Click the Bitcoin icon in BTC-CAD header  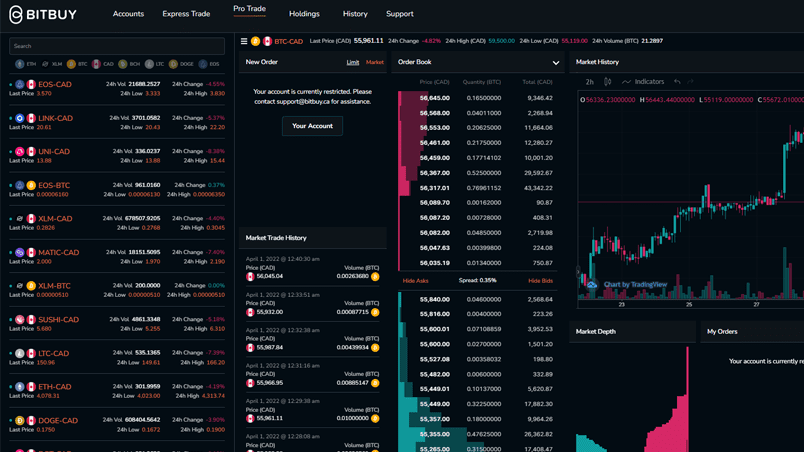[255, 41]
